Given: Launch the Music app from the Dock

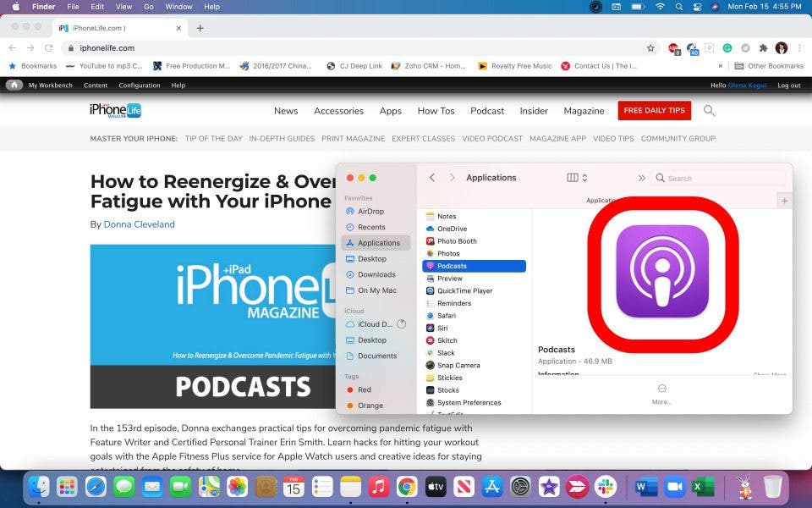Looking at the screenshot, I should point(379,487).
